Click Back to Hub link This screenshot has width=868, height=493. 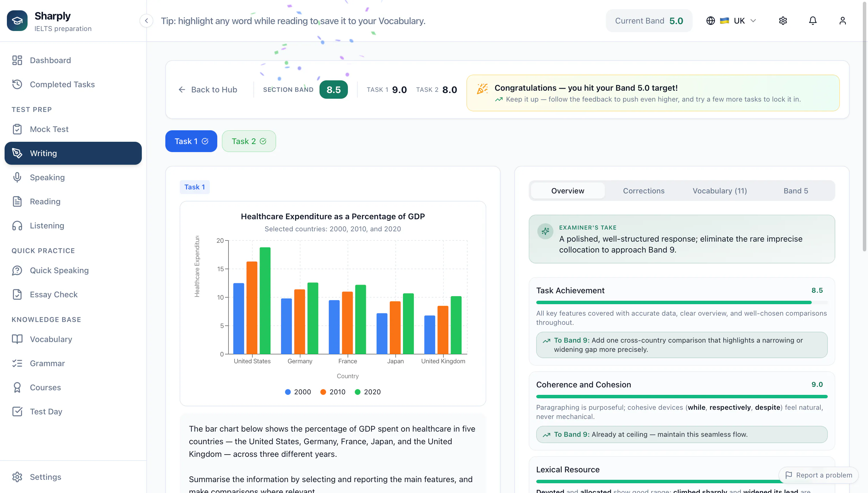(208, 90)
